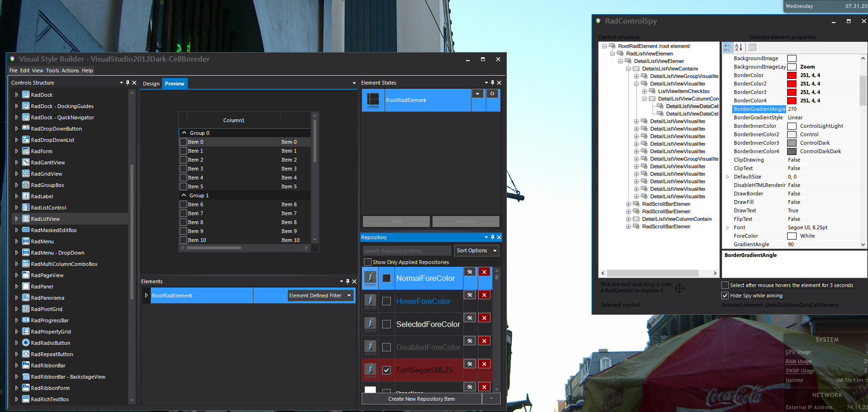Pin the Repository panel
Image resolution: width=868 pixels, height=412 pixels.
493,237
